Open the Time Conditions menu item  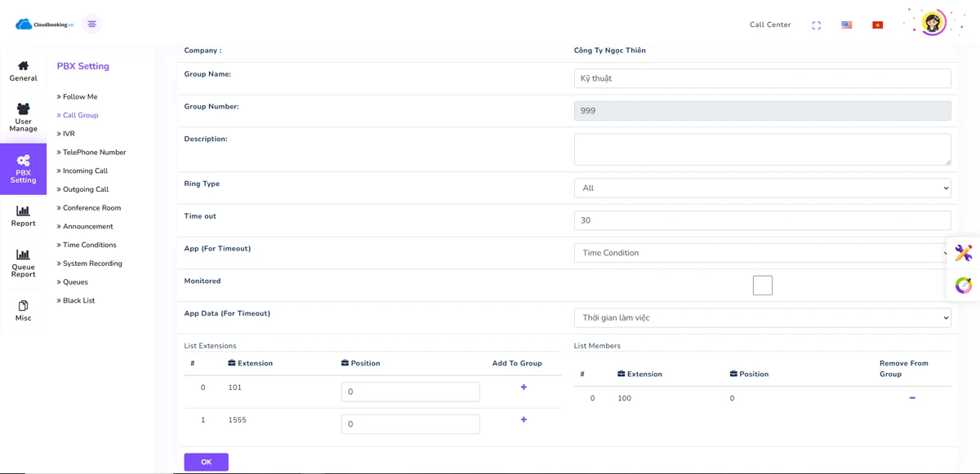pos(89,245)
